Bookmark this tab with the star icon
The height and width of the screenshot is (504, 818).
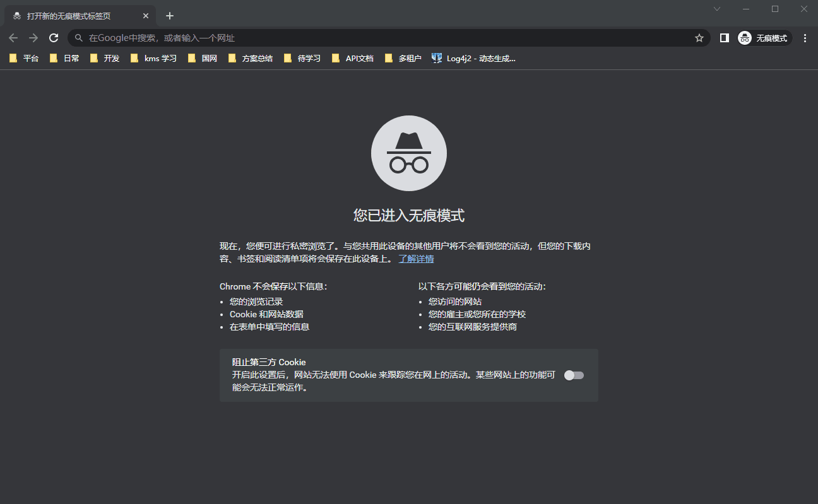click(x=699, y=38)
